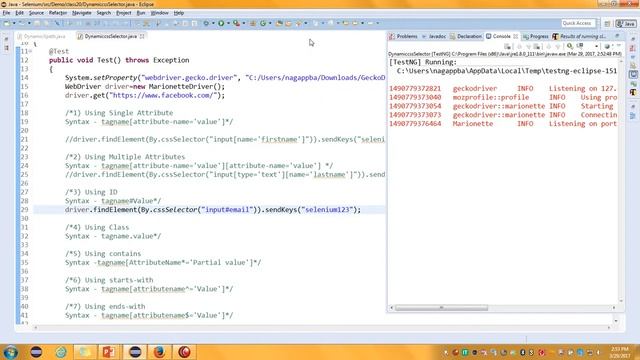Click the Open Type toolbar icon
The height and width of the screenshot is (360, 640).
pos(280,23)
